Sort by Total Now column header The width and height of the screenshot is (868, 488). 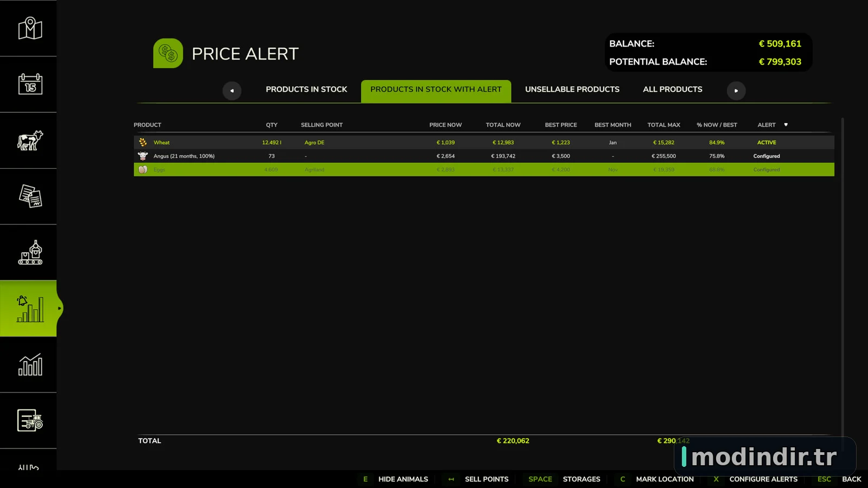click(x=503, y=125)
